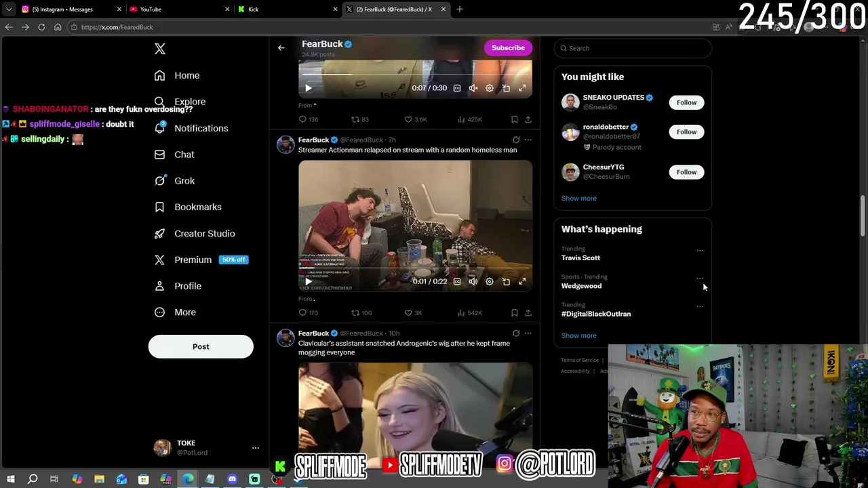Play the top 0:30 video
Screen dimensions: 868x488
pyautogui.click(x=308, y=88)
